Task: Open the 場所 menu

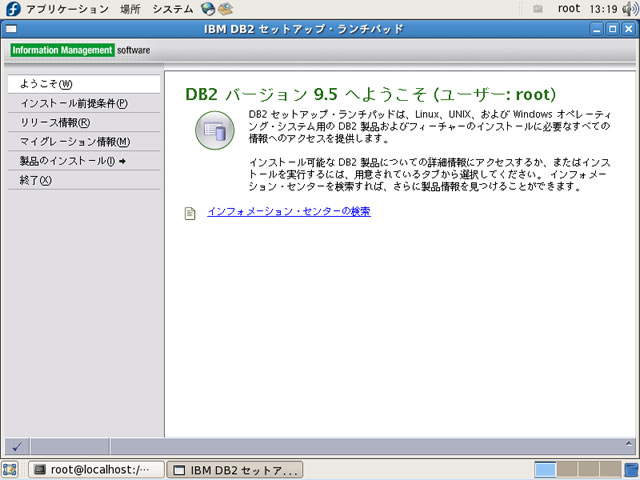Action: click(x=130, y=9)
